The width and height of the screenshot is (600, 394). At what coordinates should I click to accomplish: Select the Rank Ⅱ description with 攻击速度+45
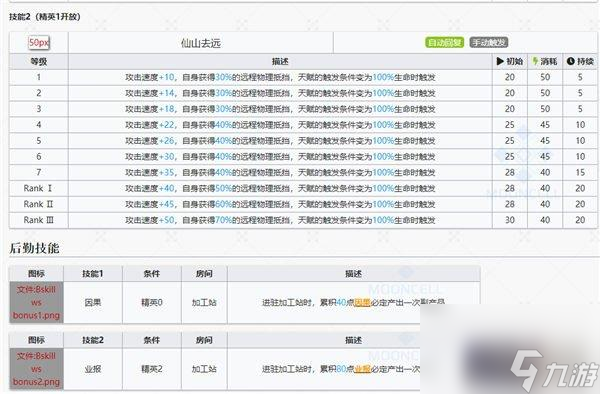pos(280,204)
